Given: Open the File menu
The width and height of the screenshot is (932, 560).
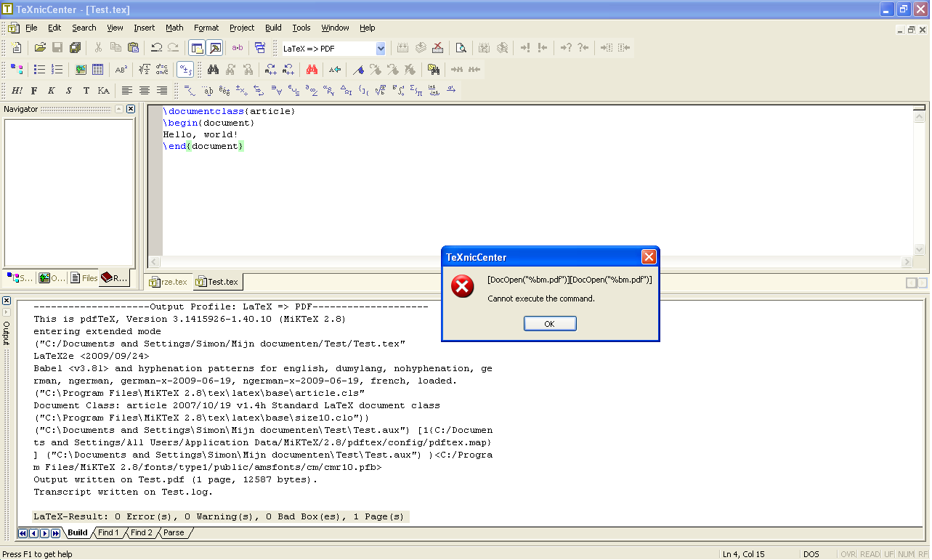Looking at the screenshot, I should 31,28.
